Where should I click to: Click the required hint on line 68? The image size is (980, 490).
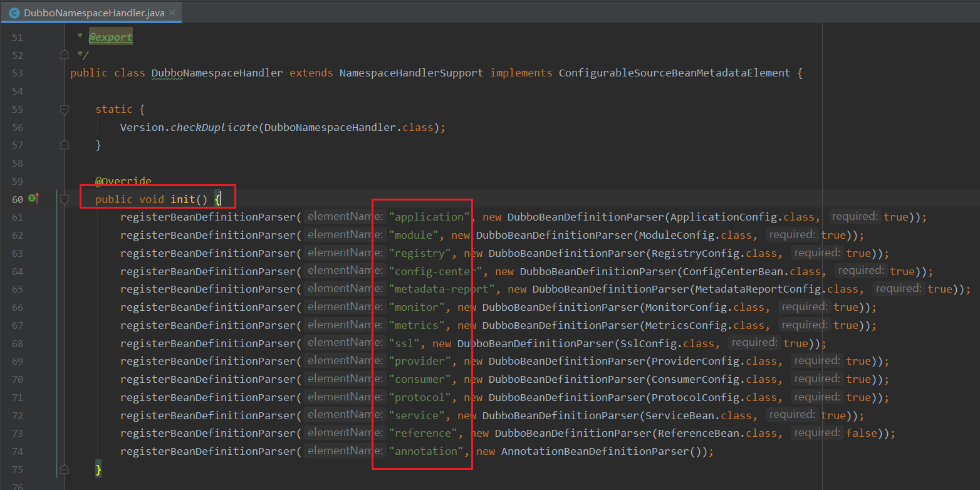click(x=754, y=343)
